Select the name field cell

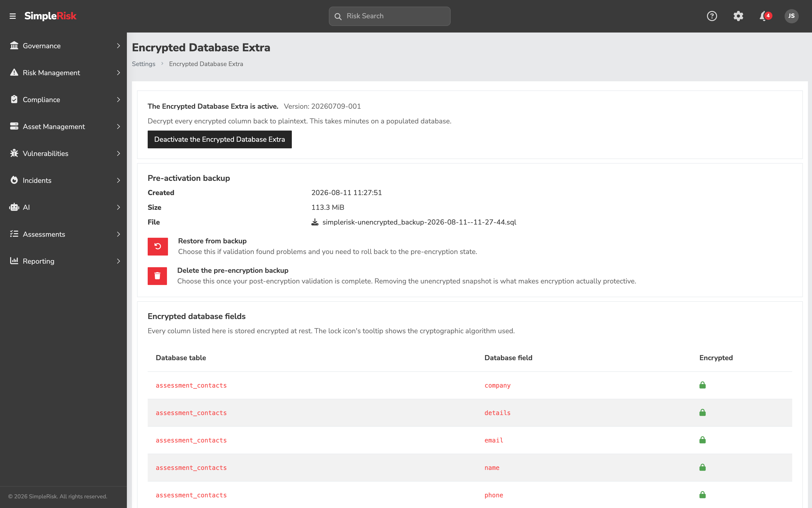pos(492,468)
